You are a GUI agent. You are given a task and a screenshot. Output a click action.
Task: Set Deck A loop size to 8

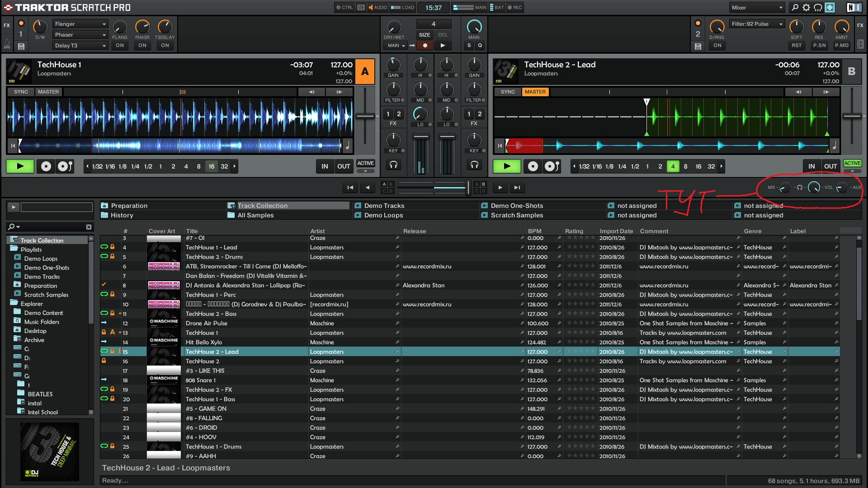[x=198, y=166]
